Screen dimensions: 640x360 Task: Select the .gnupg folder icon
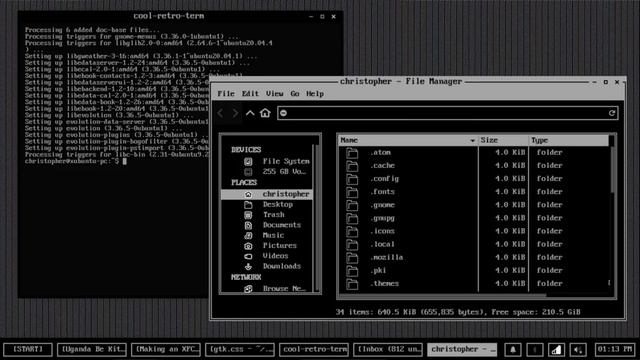click(x=352, y=218)
